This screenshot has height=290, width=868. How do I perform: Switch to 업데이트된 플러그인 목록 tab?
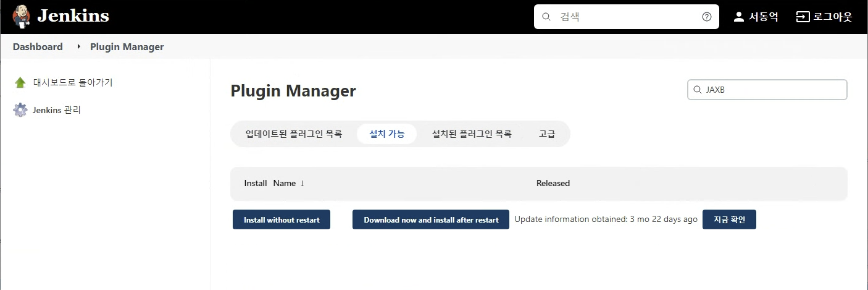pyautogui.click(x=293, y=134)
